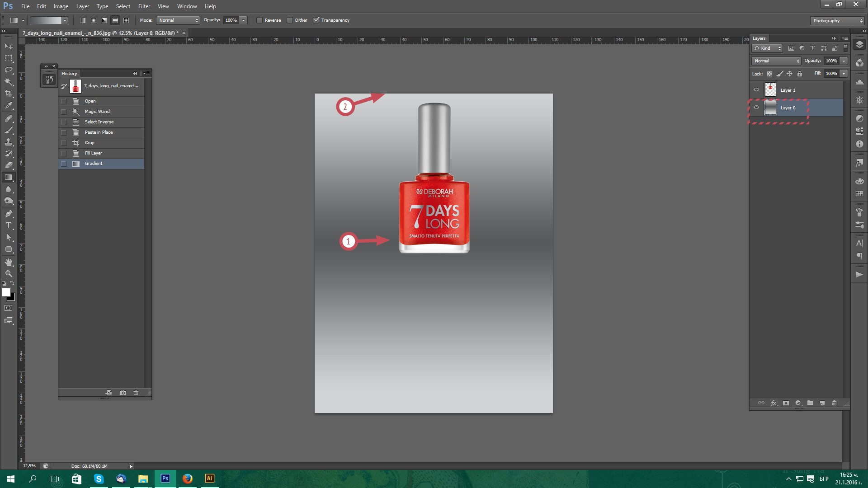Open the Photography workspace dropdown
The image size is (868, 488).
(837, 21)
